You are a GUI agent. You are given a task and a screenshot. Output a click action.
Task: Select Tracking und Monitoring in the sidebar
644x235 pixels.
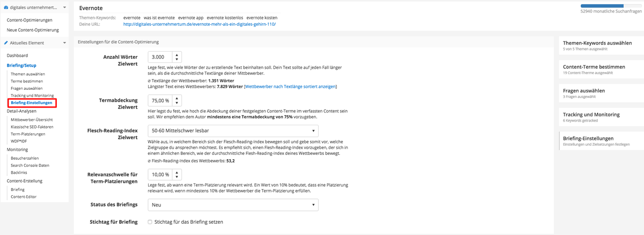tap(32, 95)
